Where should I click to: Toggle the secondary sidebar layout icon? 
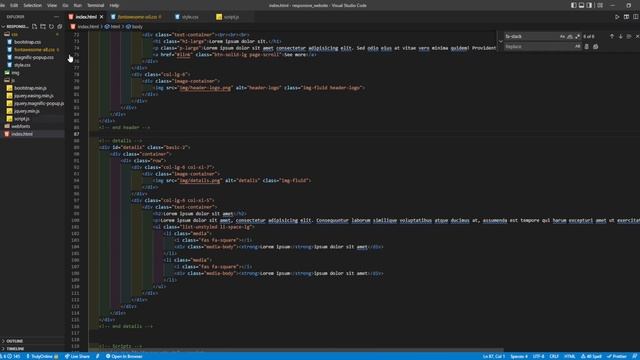coord(589,5)
